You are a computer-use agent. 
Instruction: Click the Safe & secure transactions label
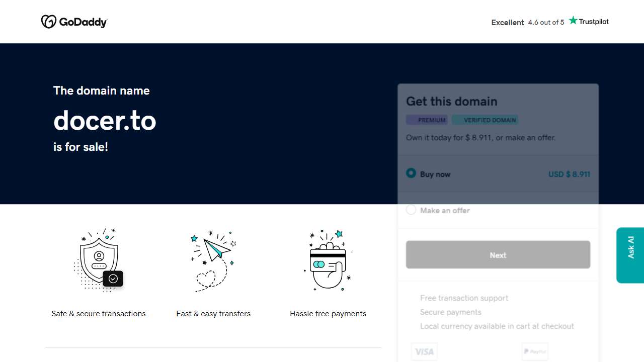pyautogui.click(x=99, y=314)
